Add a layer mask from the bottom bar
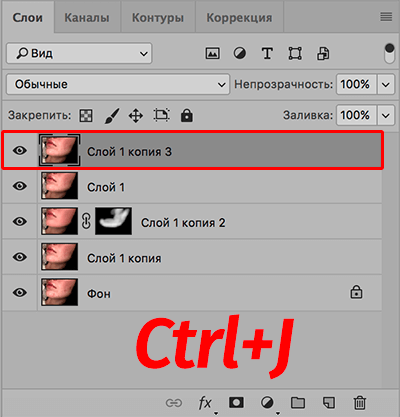The height and width of the screenshot is (417, 400). 236,403
